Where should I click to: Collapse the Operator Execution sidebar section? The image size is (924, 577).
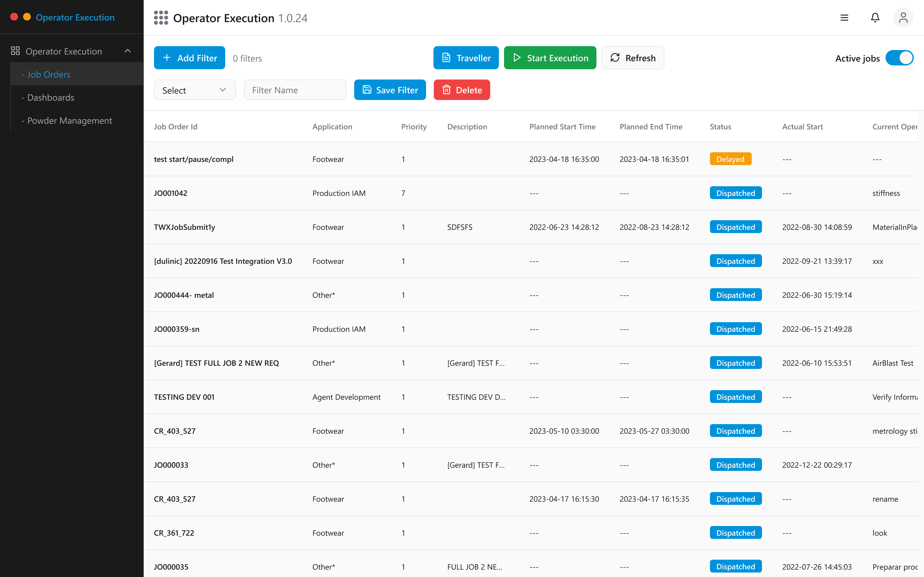[x=128, y=51]
